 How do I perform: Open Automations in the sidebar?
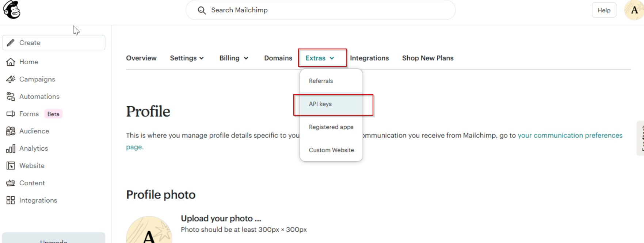[39, 96]
